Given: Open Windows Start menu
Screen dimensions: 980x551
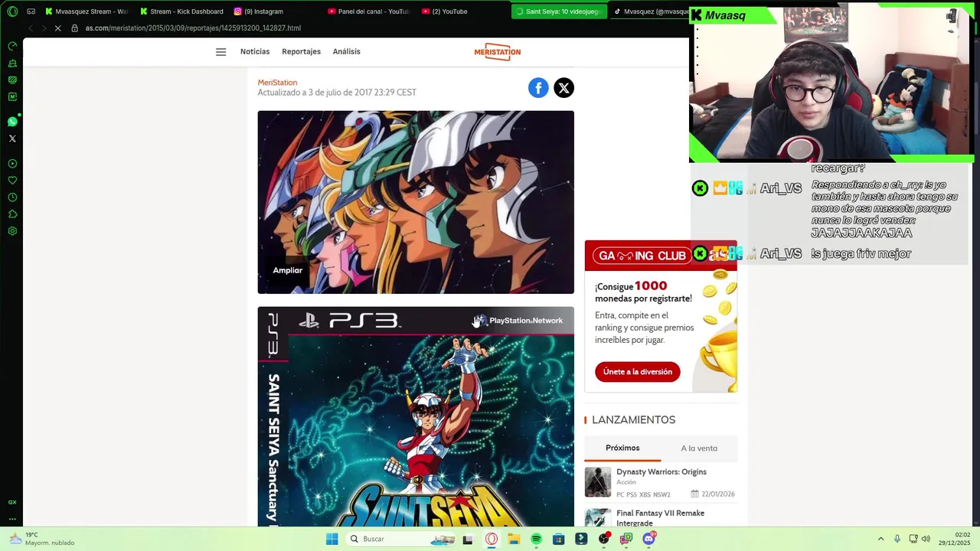Looking at the screenshot, I should [332, 539].
